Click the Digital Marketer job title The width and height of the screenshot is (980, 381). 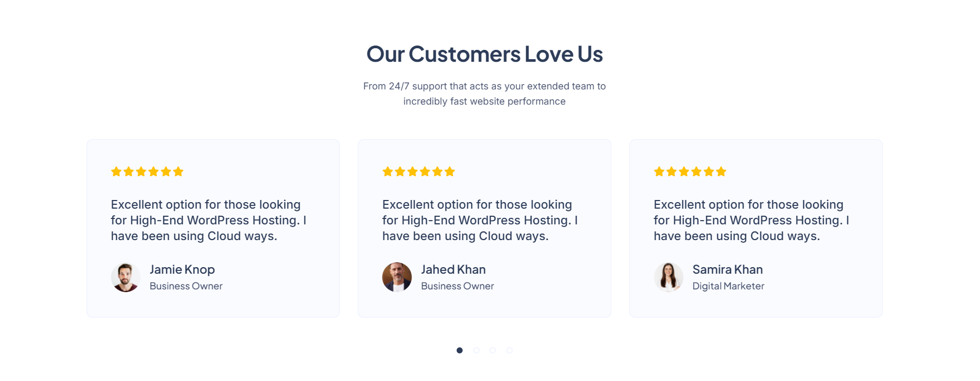[728, 286]
